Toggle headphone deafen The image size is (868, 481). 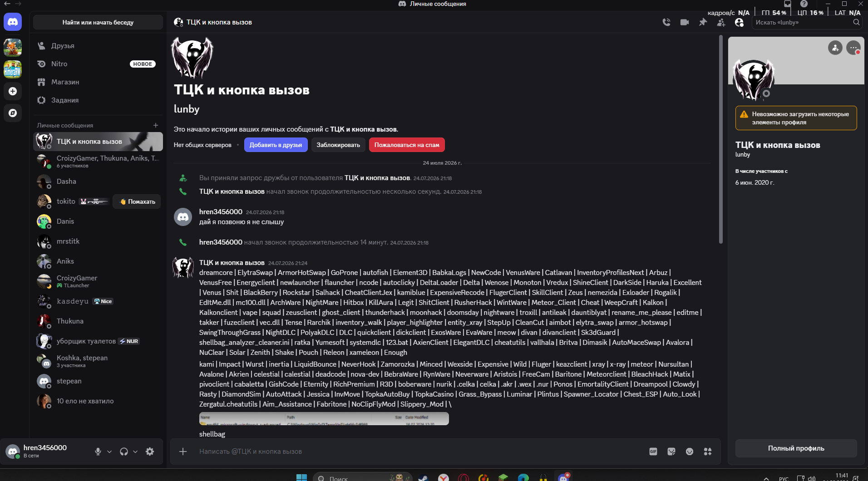tap(124, 452)
